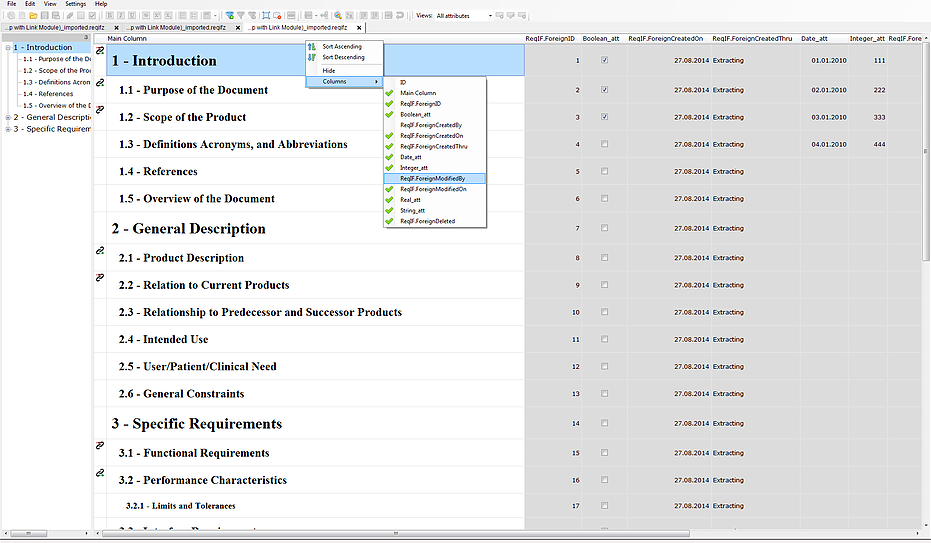Click the magnifier search toolbar icon

338,15
